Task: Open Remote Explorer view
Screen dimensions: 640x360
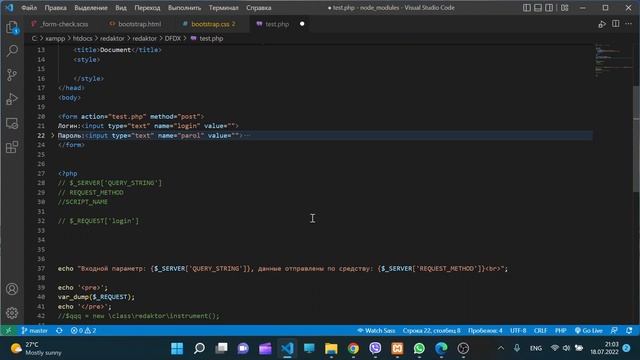Action: 12,123
